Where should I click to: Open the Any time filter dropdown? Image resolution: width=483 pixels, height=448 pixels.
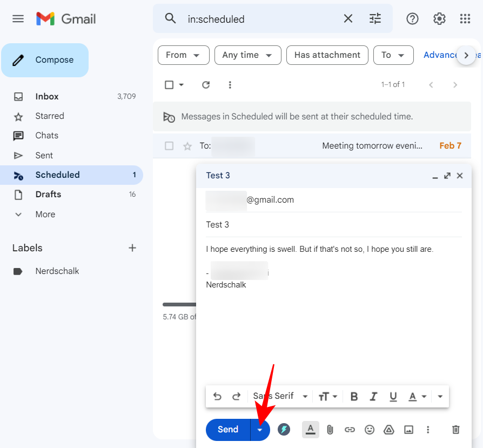[x=247, y=55]
